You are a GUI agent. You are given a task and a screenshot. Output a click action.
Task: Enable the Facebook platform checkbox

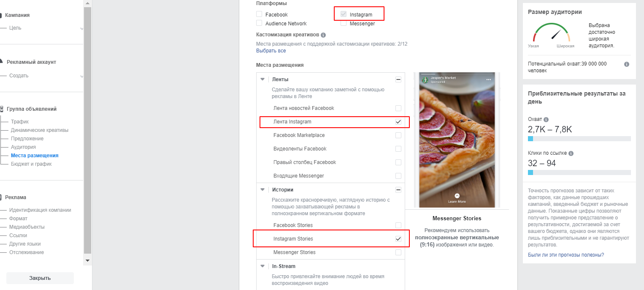tap(259, 14)
